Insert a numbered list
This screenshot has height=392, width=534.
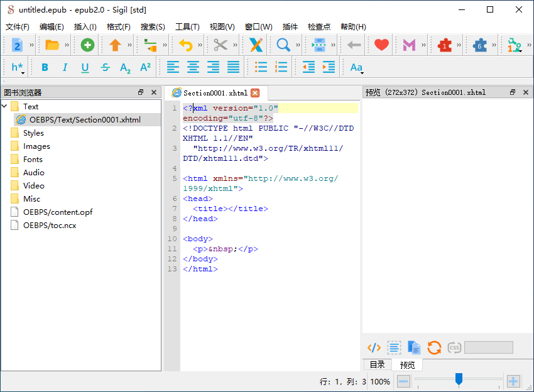281,67
